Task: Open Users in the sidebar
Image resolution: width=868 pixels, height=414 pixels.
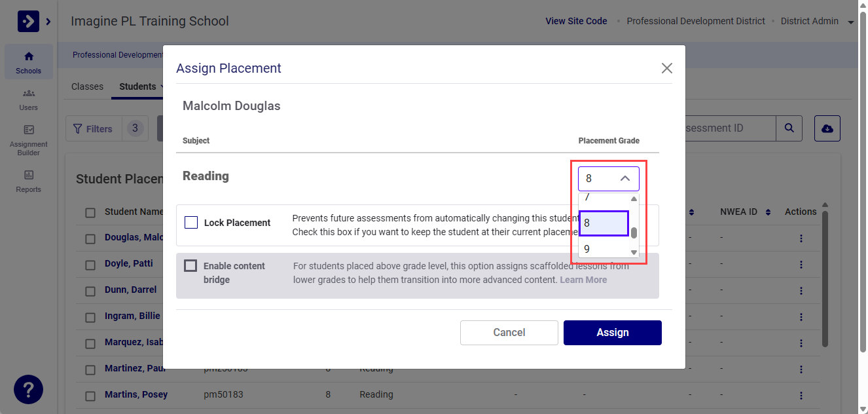Action: pyautogui.click(x=29, y=99)
